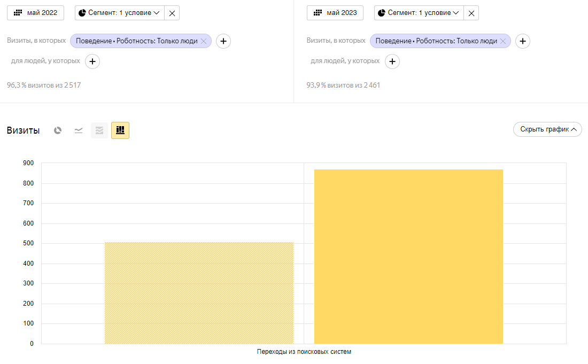The height and width of the screenshot is (364, 588).
Task: Clear the left segment with X button
Action: click(172, 13)
